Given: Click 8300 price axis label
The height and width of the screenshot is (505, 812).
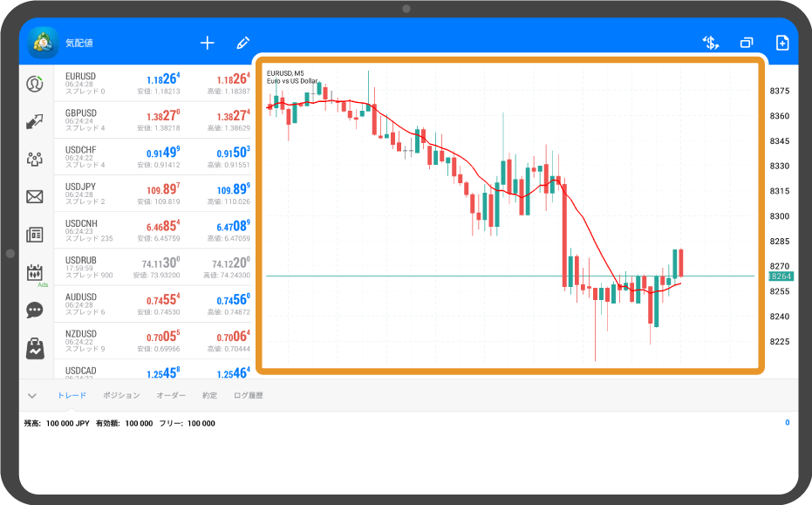Looking at the screenshot, I should (780, 216).
